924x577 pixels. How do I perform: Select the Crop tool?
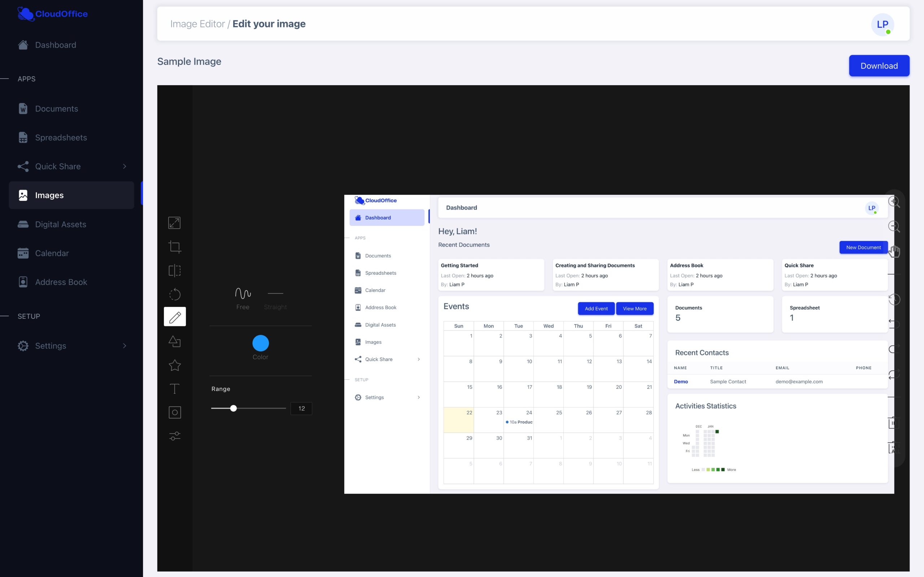pos(175,246)
